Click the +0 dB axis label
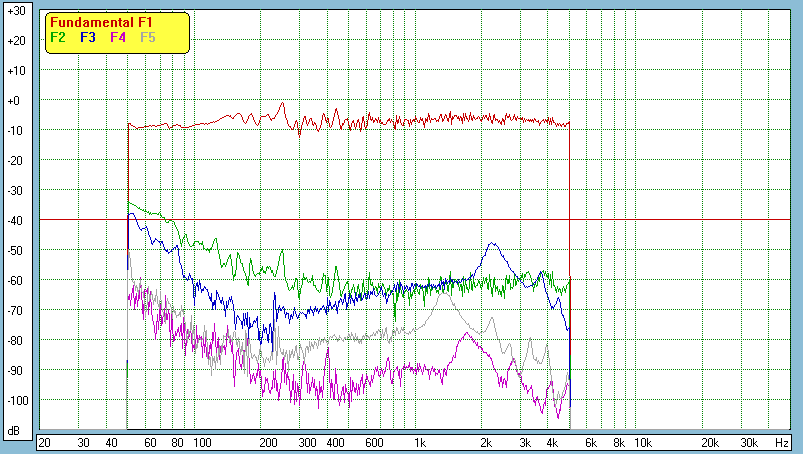This screenshot has width=803, height=454. (x=14, y=101)
